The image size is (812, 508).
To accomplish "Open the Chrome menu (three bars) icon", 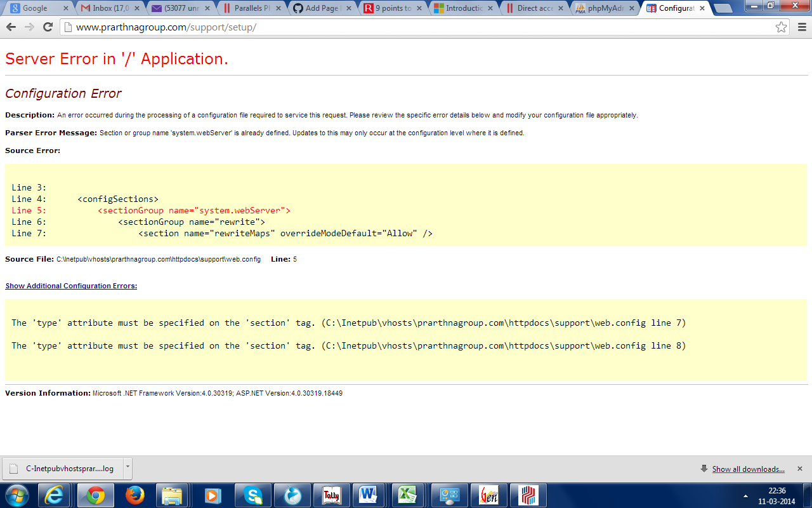I will click(x=801, y=27).
